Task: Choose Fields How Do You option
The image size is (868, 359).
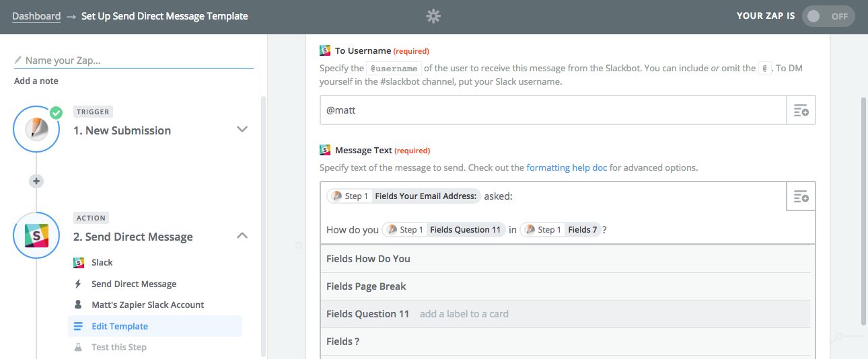Action: point(368,259)
